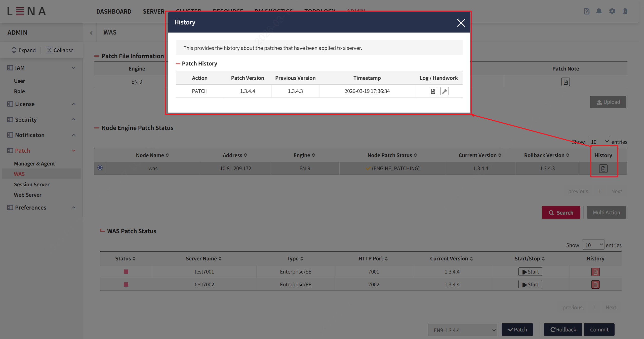Sort by Type column

click(x=295, y=259)
